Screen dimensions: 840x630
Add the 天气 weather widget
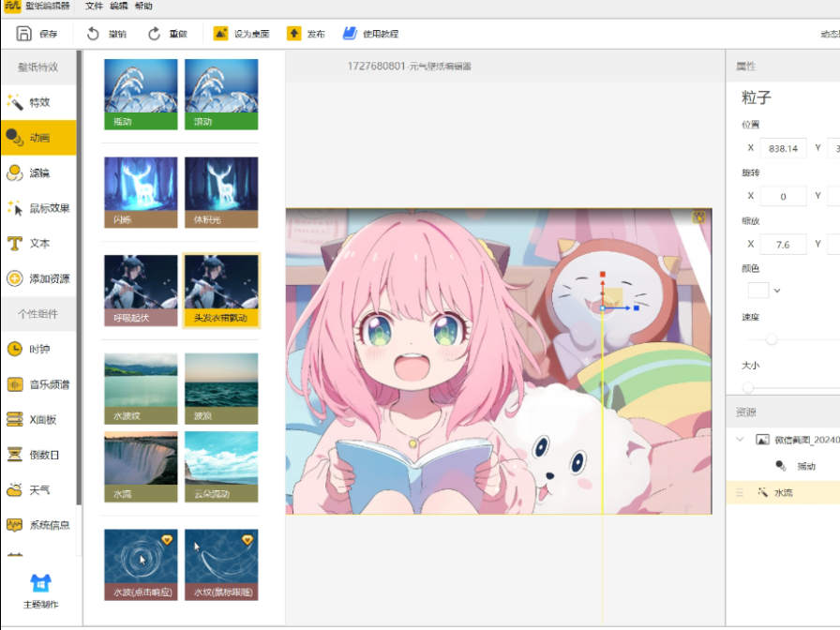coord(38,490)
